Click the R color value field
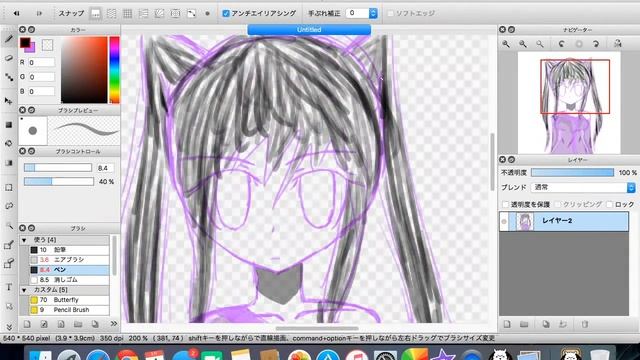Viewport: 640px width, 360px height. click(42, 62)
